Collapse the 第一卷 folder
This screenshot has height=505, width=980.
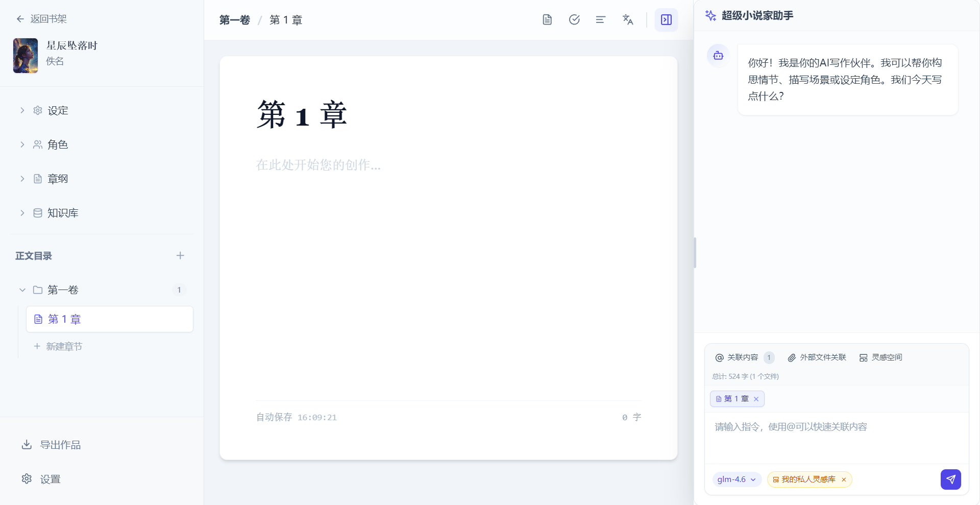tap(22, 290)
